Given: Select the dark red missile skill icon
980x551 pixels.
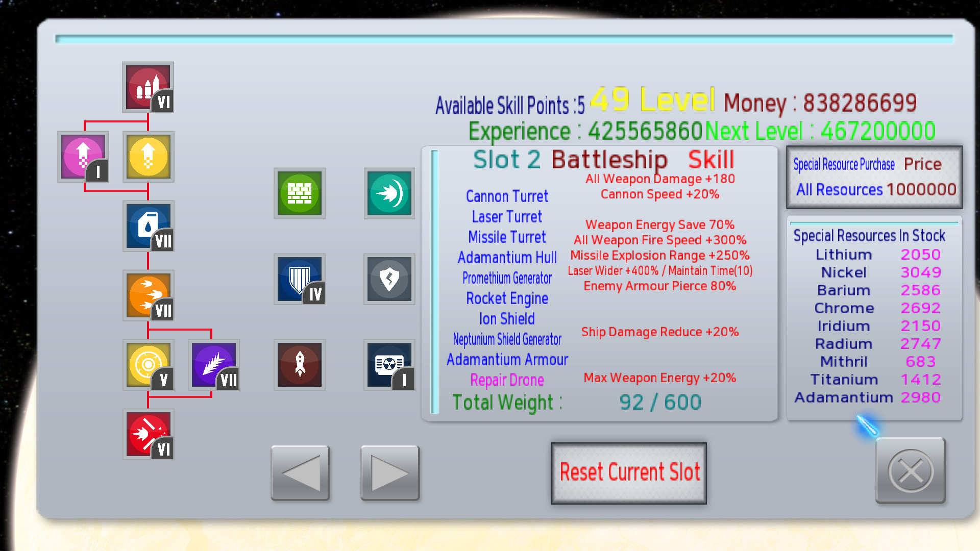Looking at the screenshot, I should pos(300,365).
